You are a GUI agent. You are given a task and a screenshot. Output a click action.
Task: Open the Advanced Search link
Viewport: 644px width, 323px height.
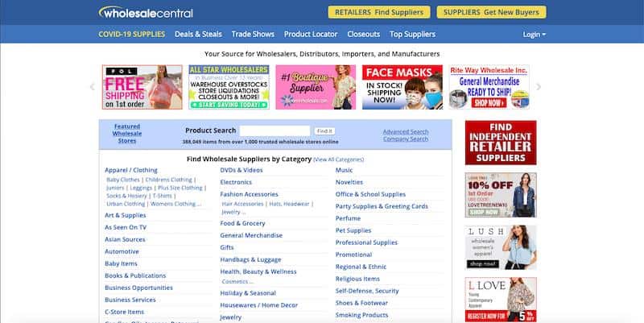[x=406, y=131]
